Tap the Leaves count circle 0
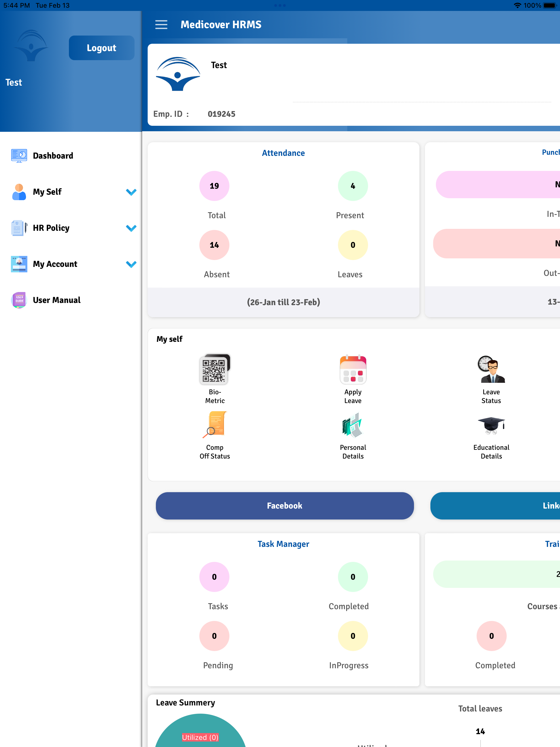The height and width of the screenshot is (747, 560). click(x=353, y=245)
